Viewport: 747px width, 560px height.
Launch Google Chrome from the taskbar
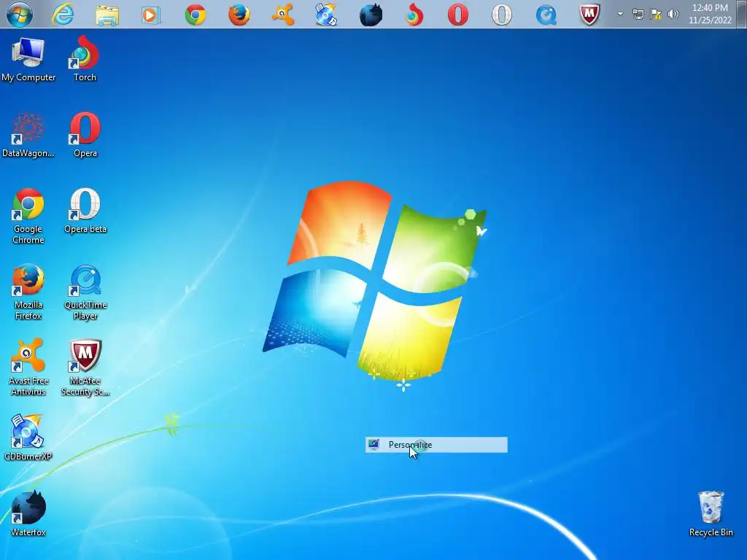(196, 15)
